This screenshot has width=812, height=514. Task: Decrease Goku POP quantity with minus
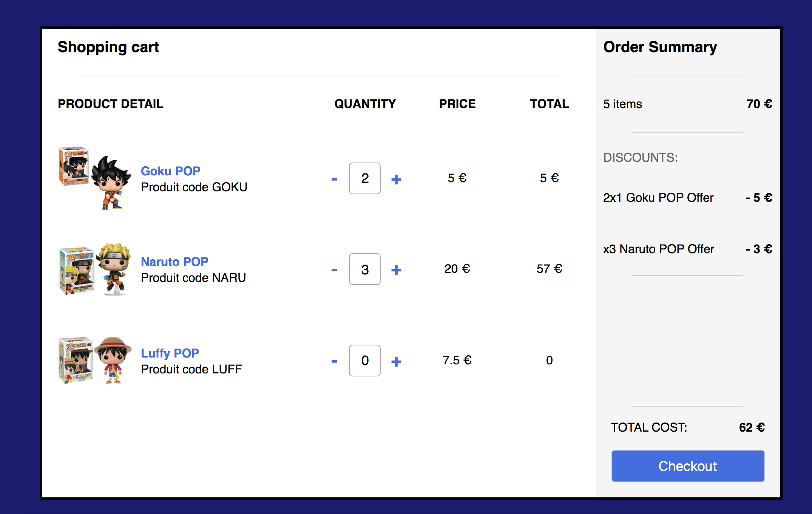point(334,179)
